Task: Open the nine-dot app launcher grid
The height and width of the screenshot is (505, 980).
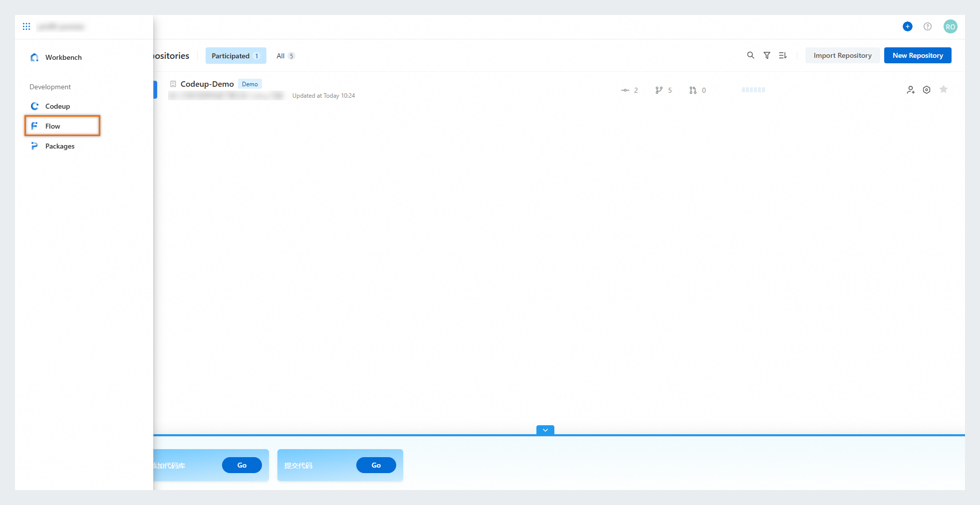Action: 26,26
